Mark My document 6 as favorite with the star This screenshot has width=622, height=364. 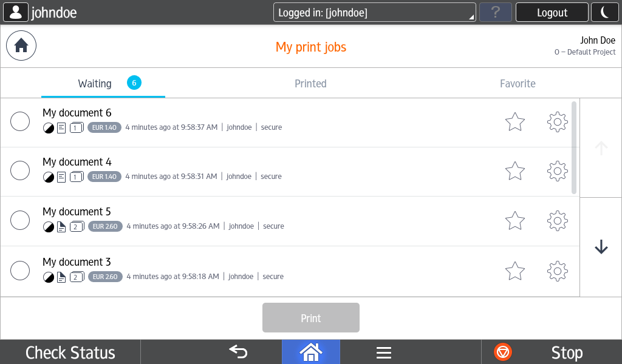[x=515, y=121]
